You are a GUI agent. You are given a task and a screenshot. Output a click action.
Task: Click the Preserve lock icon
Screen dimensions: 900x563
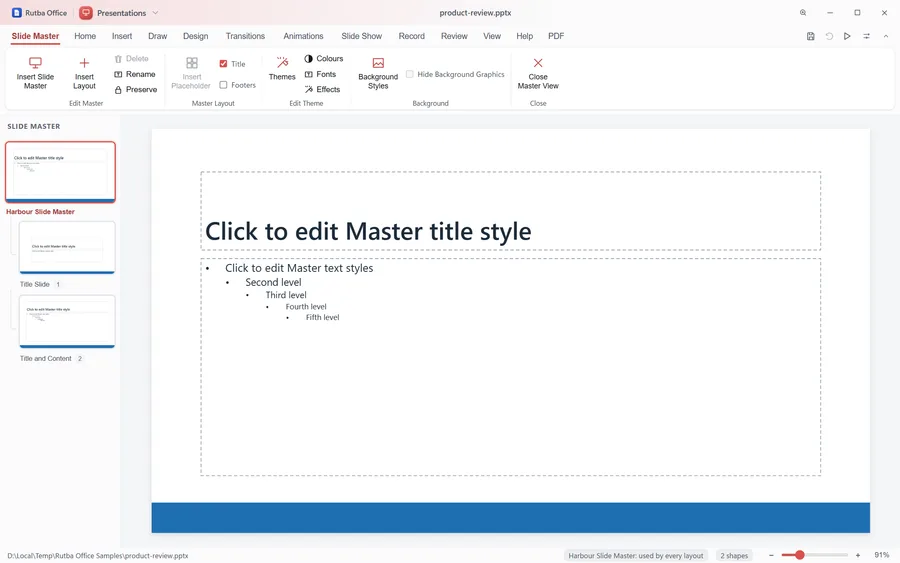click(x=118, y=90)
